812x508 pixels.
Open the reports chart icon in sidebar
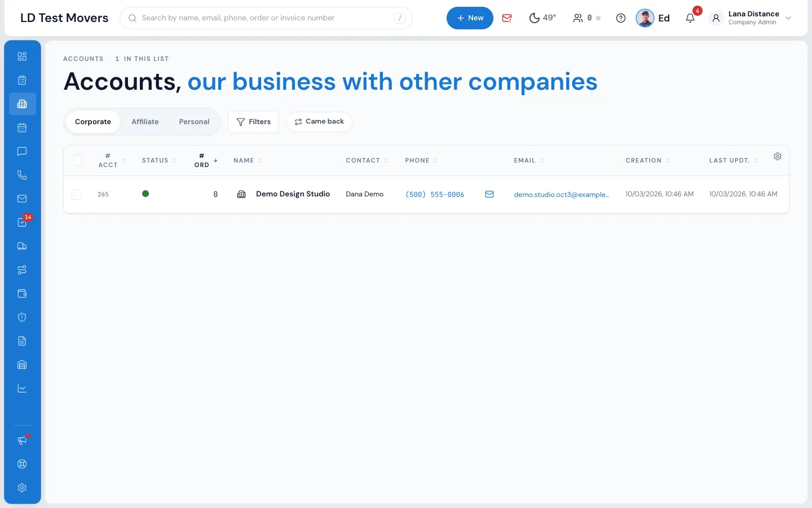pyautogui.click(x=22, y=388)
